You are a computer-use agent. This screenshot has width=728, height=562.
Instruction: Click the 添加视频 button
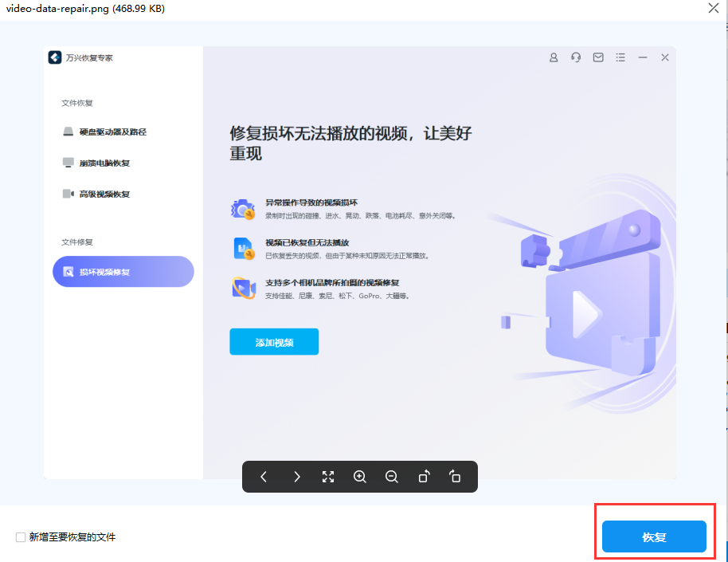pyautogui.click(x=274, y=340)
